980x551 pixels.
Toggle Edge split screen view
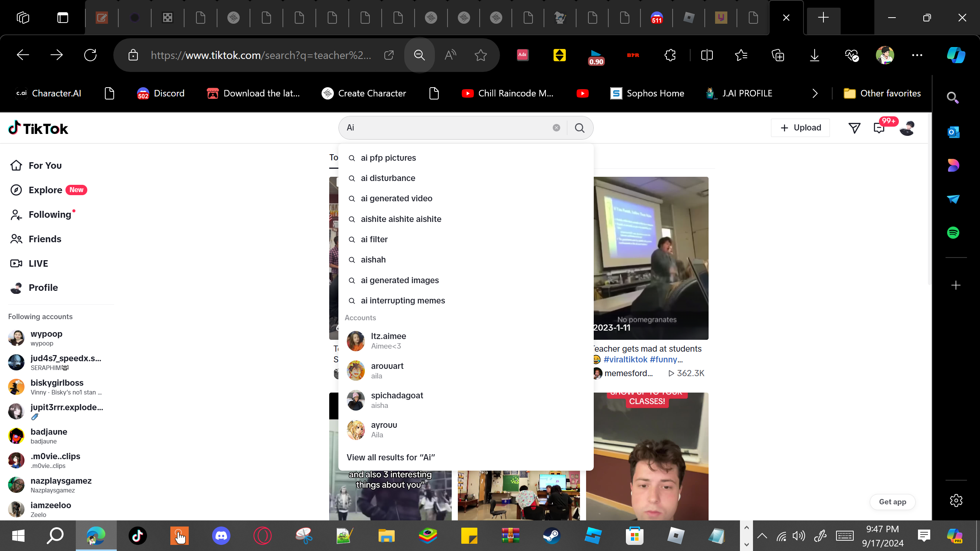(707, 55)
